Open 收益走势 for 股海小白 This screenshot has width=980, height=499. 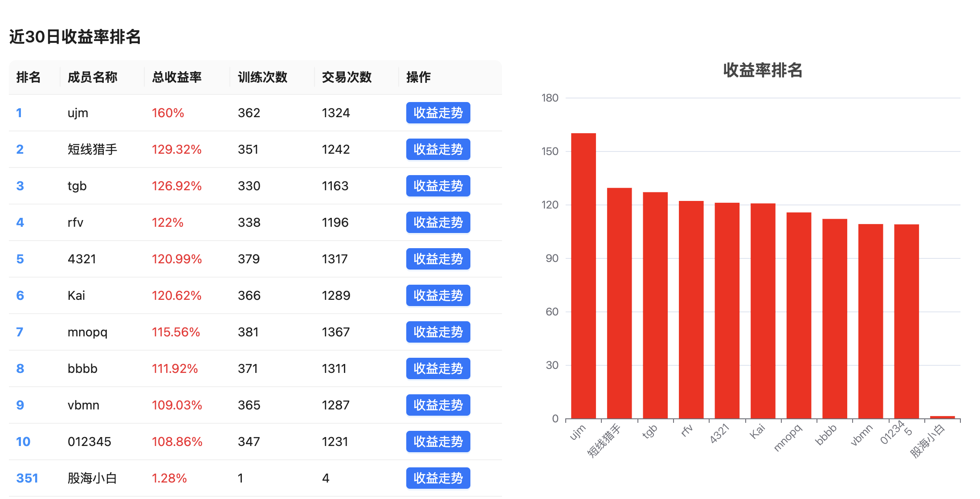438,478
